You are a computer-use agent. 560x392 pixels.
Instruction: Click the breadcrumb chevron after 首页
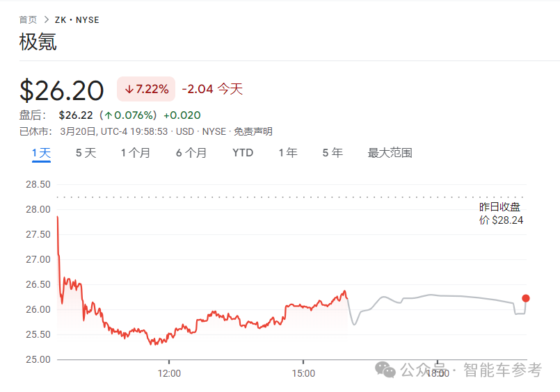click(x=47, y=20)
